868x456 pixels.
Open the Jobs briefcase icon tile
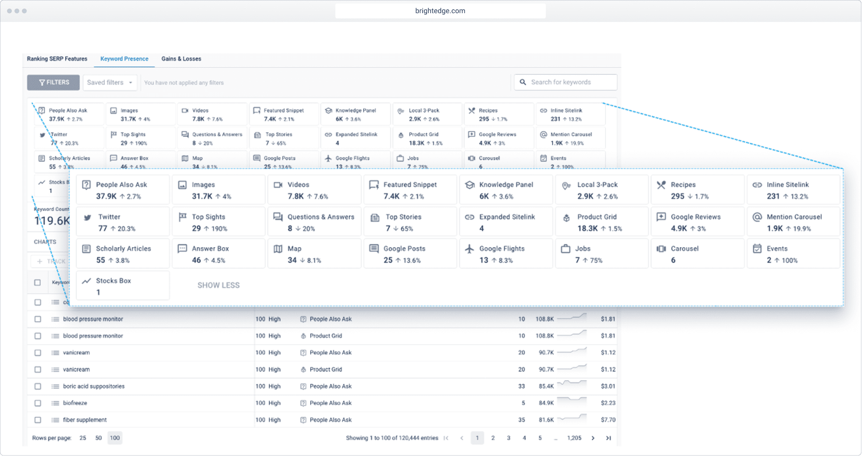(x=566, y=249)
